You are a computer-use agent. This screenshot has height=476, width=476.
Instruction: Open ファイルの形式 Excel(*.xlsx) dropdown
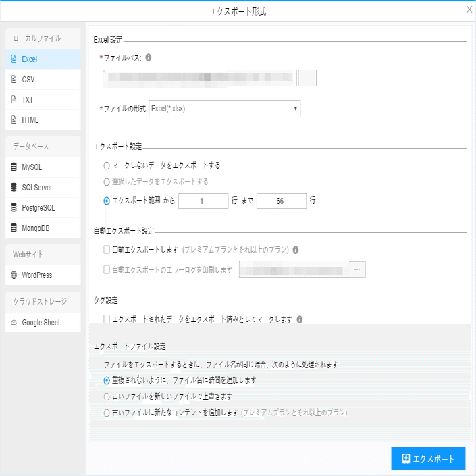coord(224,109)
